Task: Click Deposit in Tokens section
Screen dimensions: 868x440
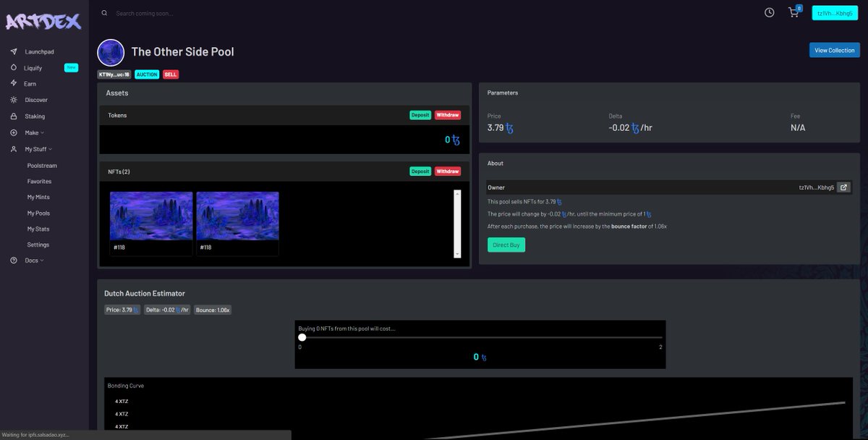Action: pyautogui.click(x=420, y=115)
